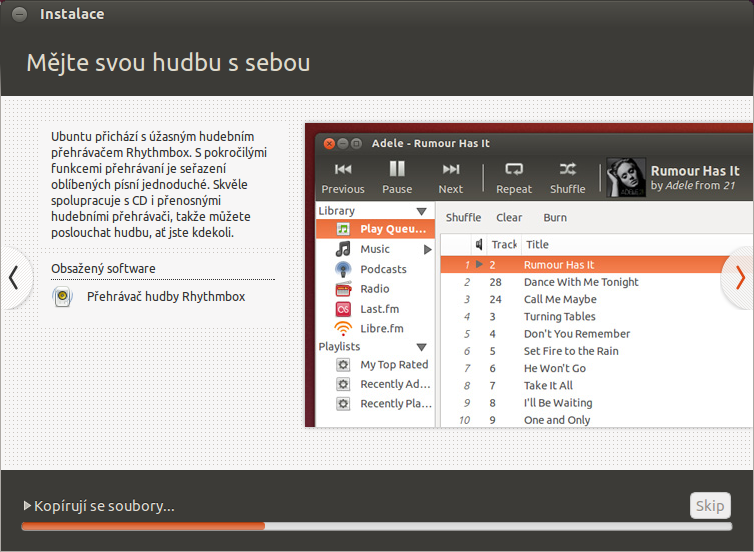Go to next slide with right arrow
The height and width of the screenshot is (552, 754).
pos(740,277)
